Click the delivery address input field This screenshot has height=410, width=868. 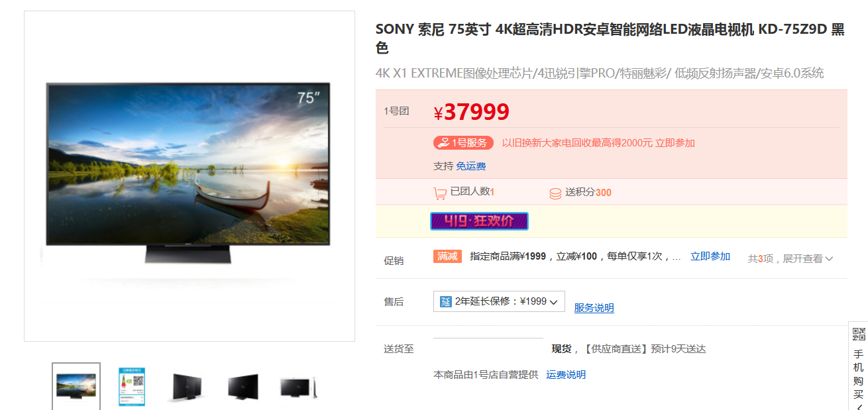(x=488, y=348)
